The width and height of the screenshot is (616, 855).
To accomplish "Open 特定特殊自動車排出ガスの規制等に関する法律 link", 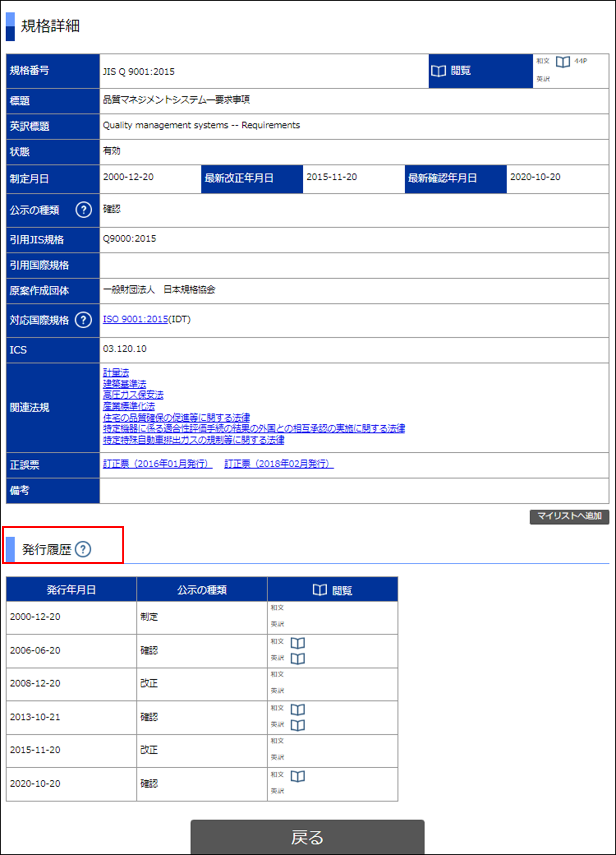I will (x=193, y=440).
